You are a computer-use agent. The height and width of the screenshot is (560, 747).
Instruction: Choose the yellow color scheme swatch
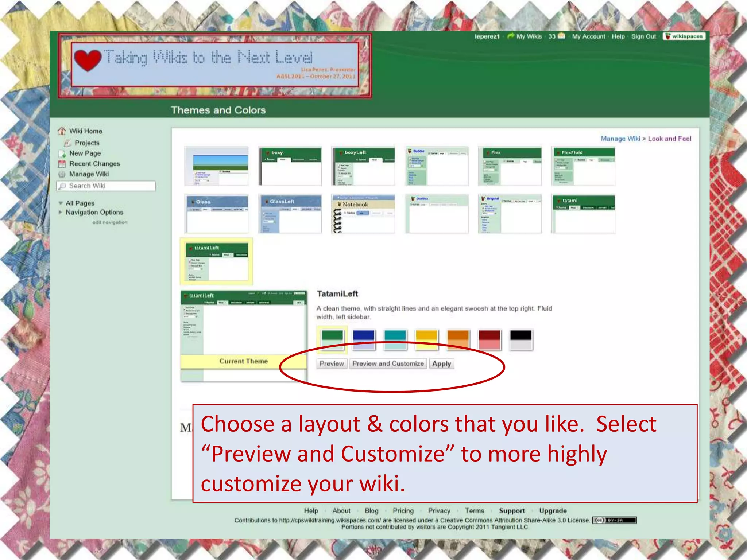(x=426, y=340)
